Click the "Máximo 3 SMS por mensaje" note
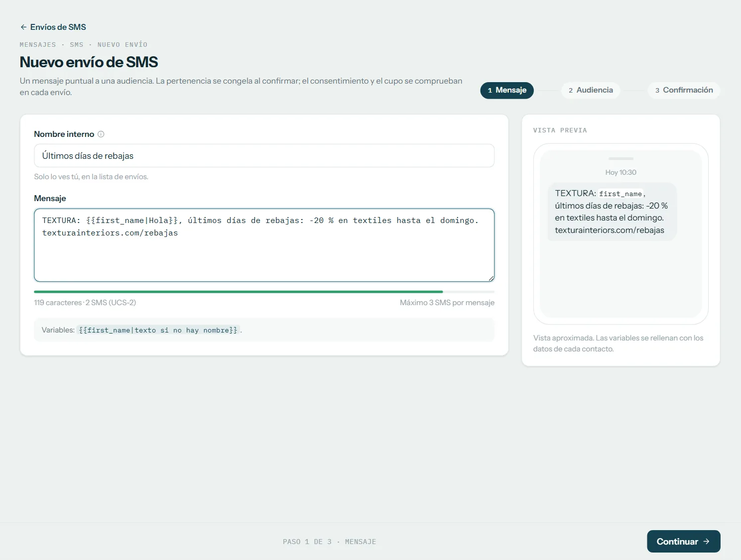This screenshot has width=741, height=560. point(447,303)
